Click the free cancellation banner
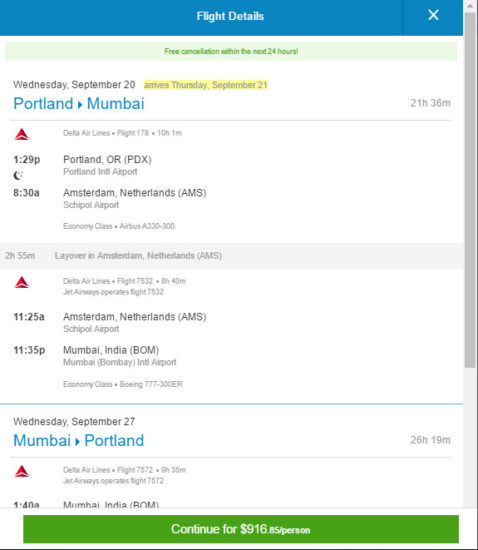The width and height of the screenshot is (478, 550). 231,51
